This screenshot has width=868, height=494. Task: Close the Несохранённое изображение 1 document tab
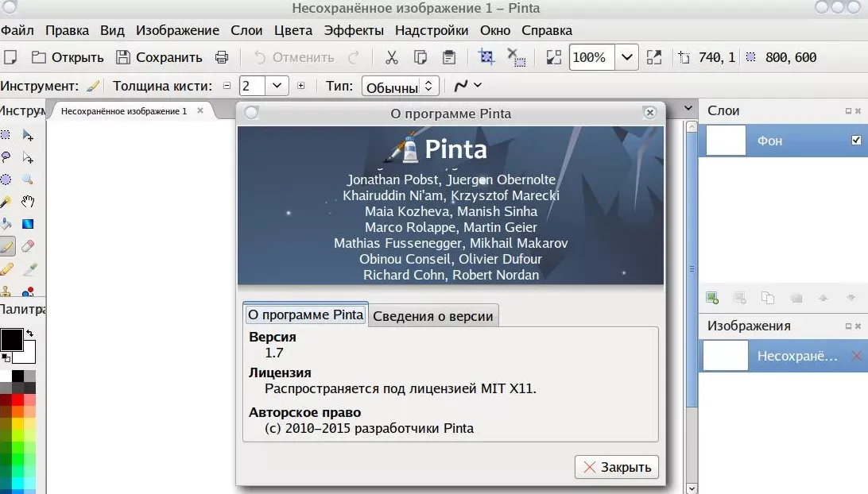200,110
